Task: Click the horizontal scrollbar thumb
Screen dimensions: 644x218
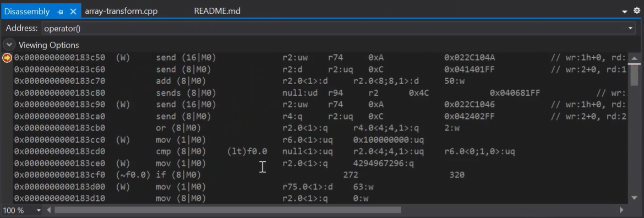Action: (227, 210)
